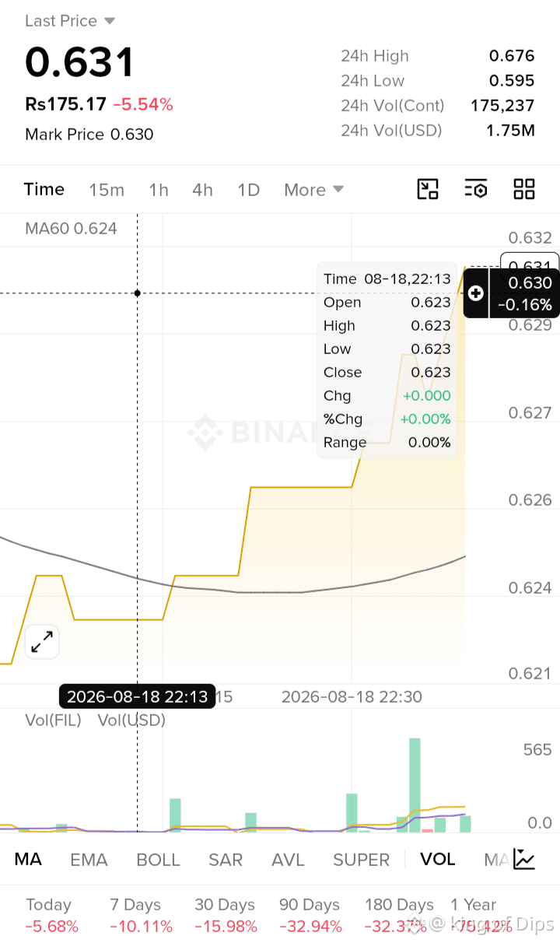
Task: Enable the VOL sub-indicator
Action: click(438, 859)
